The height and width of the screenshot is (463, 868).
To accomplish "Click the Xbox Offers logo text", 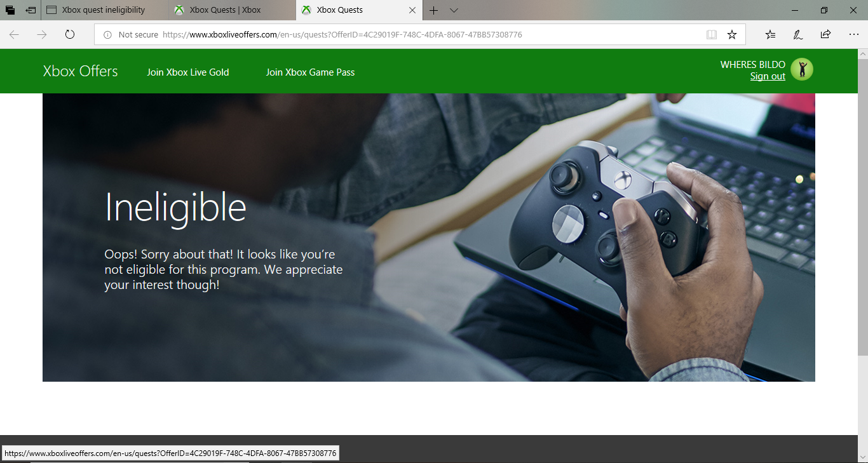I will click(x=80, y=71).
